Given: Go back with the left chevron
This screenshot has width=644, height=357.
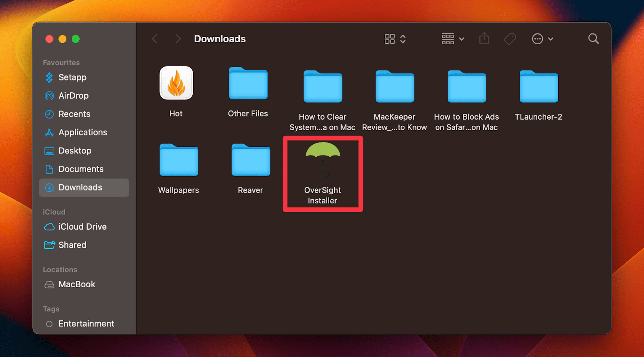Looking at the screenshot, I should pos(155,39).
